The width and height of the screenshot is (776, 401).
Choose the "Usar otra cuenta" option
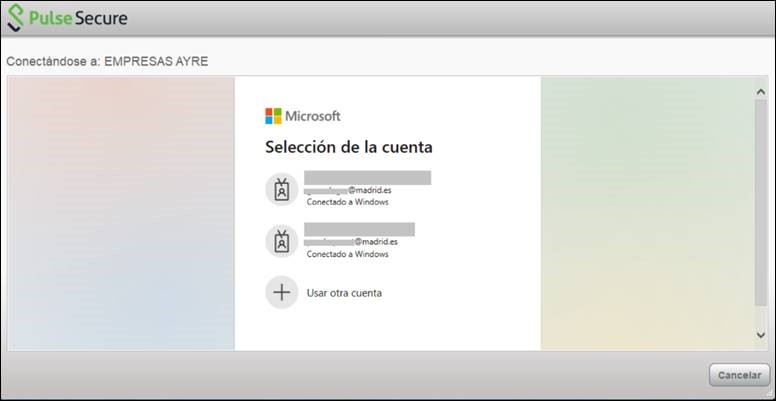[x=344, y=293]
